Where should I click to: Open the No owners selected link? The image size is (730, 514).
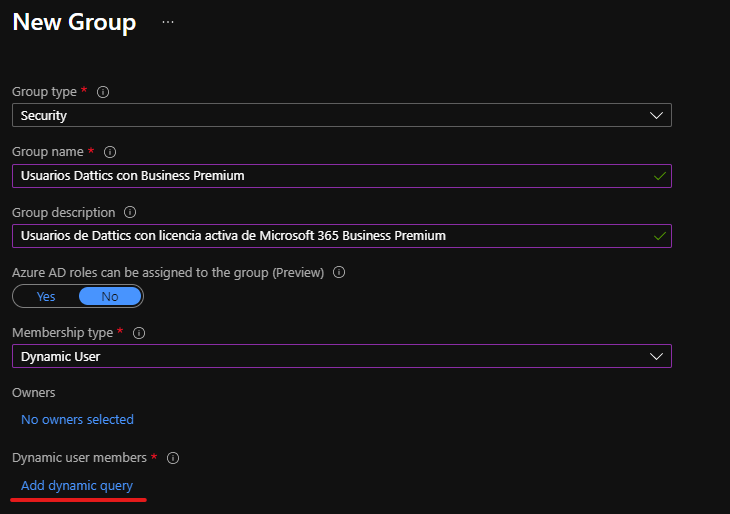click(77, 420)
